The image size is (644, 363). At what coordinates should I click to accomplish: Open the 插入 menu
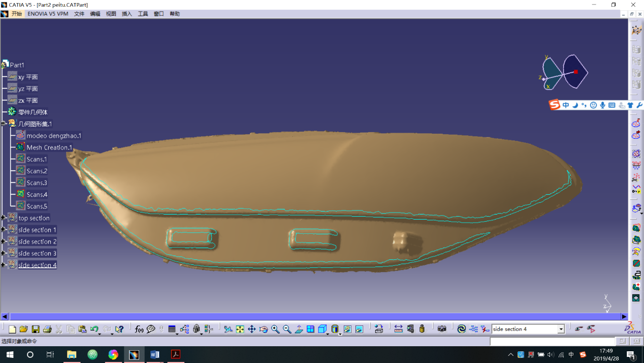click(x=127, y=14)
